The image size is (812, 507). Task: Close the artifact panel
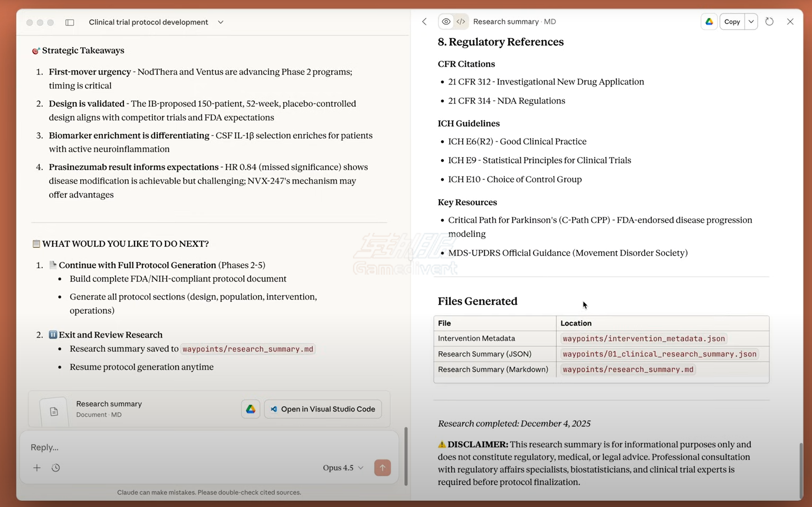click(790, 22)
